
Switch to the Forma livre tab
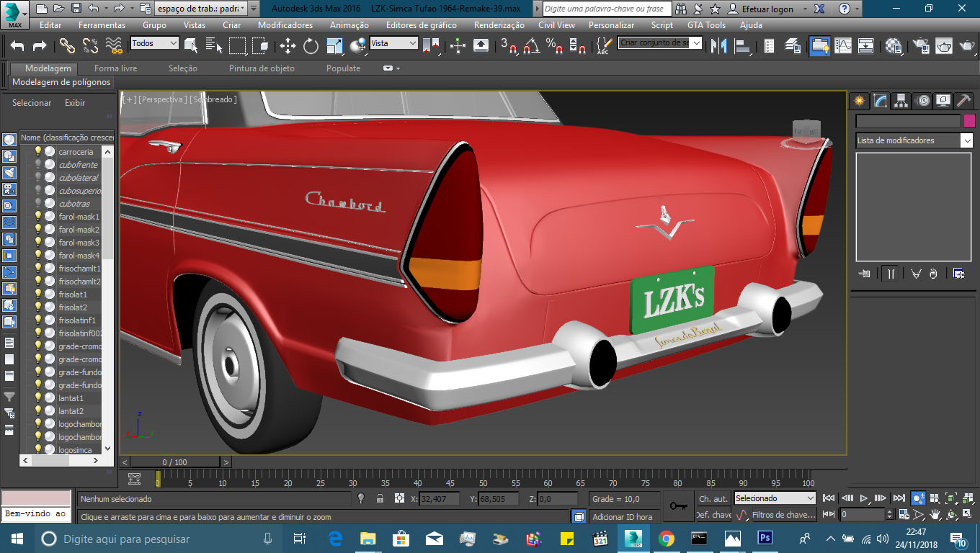[x=115, y=68]
